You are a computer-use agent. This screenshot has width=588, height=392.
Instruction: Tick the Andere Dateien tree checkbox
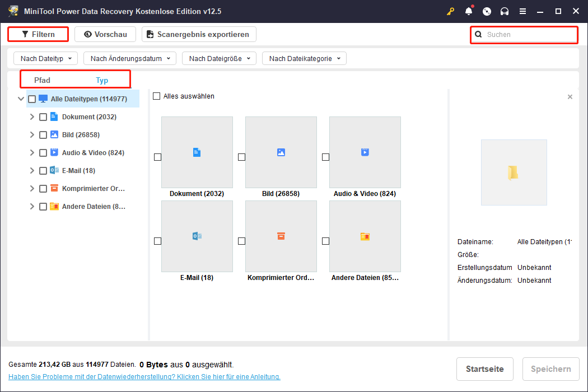tap(43, 207)
